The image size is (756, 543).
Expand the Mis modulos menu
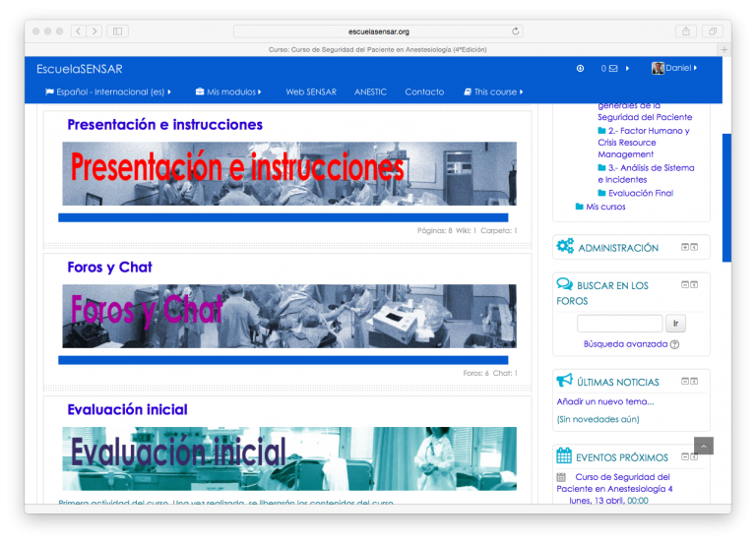tap(228, 92)
